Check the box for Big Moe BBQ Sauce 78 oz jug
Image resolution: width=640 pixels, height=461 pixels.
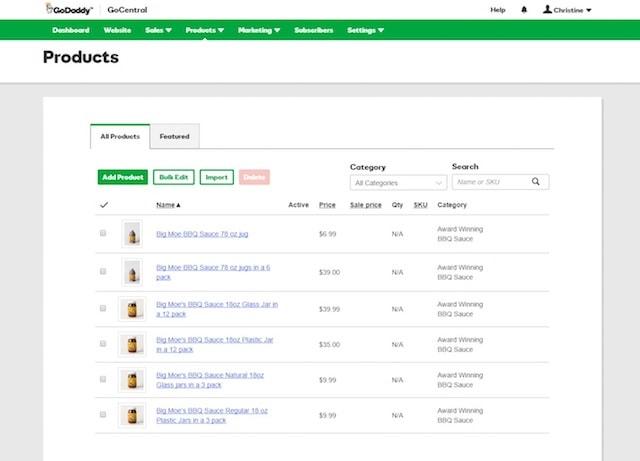click(x=103, y=233)
